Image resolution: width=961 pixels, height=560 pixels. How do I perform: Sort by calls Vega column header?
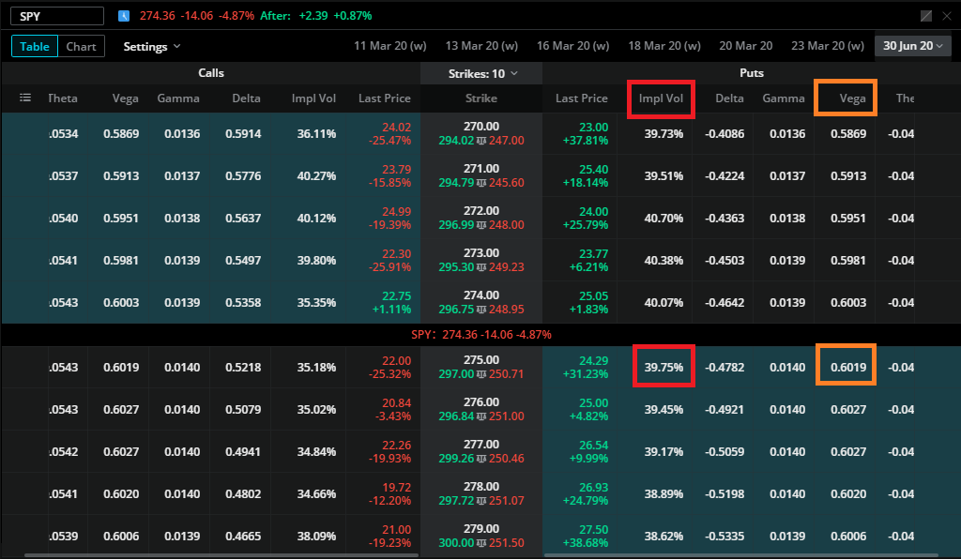point(125,98)
